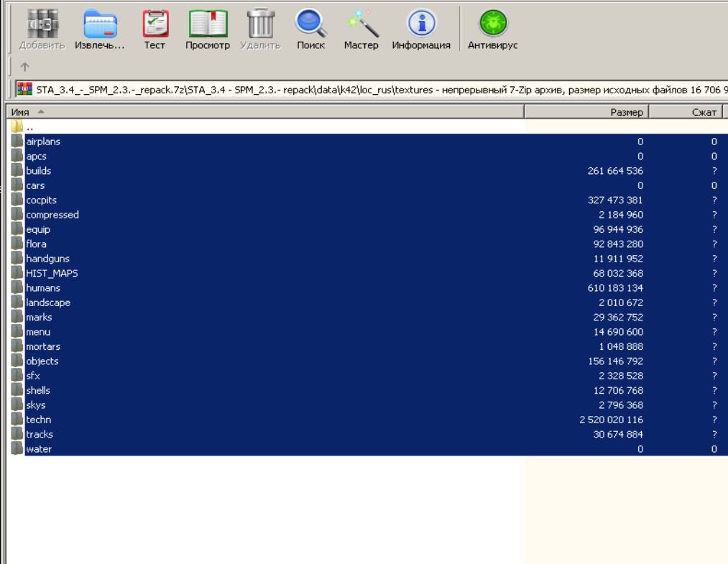Viewport: 728px width, 564px height.
Task: Click the Удалить trash can icon
Action: coord(260,23)
